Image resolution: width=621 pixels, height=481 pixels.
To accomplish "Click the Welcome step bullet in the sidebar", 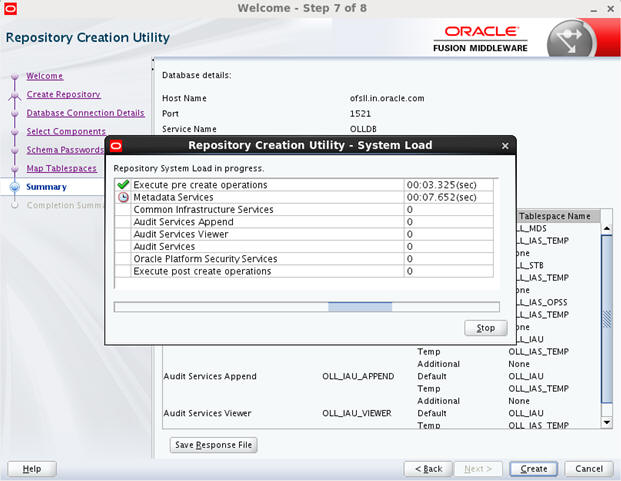I will 15,76.
